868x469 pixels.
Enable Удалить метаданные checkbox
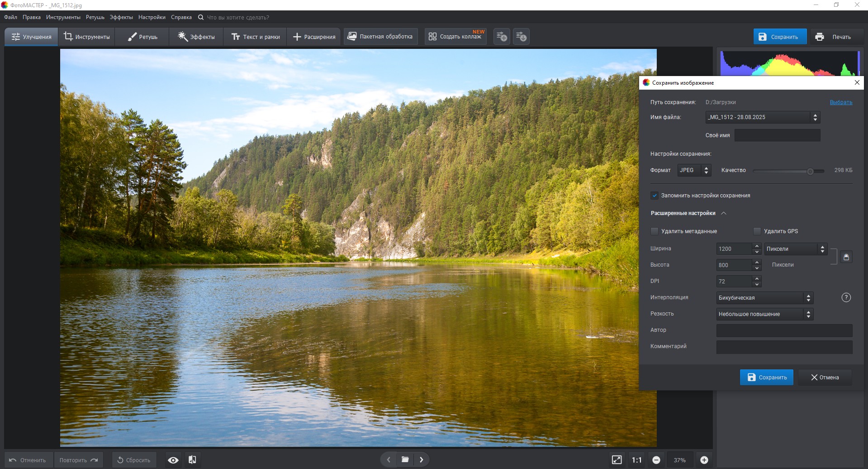coord(655,231)
